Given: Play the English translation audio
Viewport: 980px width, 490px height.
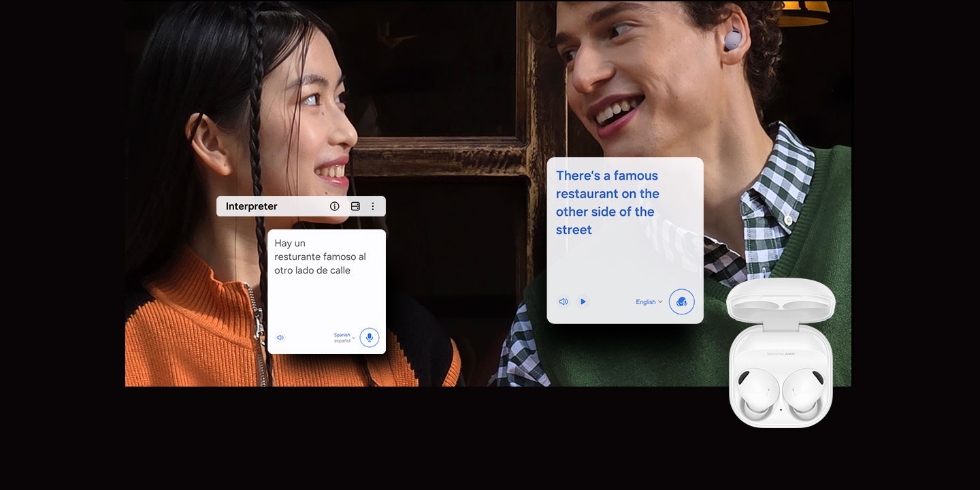Looking at the screenshot, I should [583, 301].
